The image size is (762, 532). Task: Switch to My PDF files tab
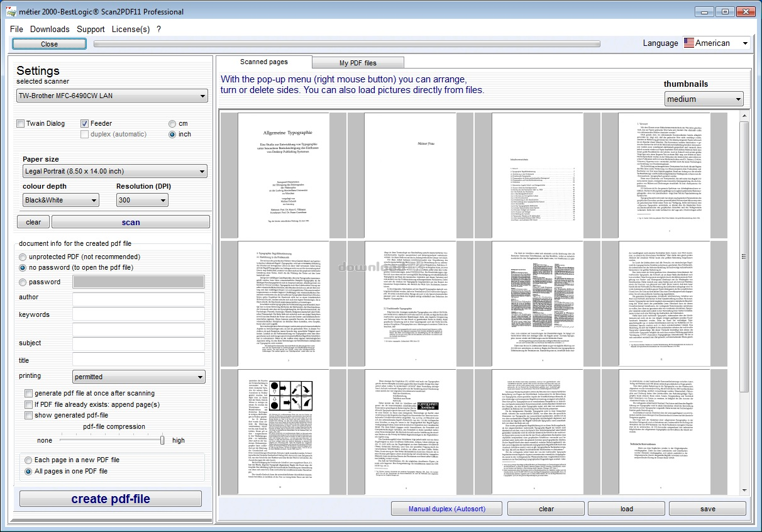[x=358, y=63]
